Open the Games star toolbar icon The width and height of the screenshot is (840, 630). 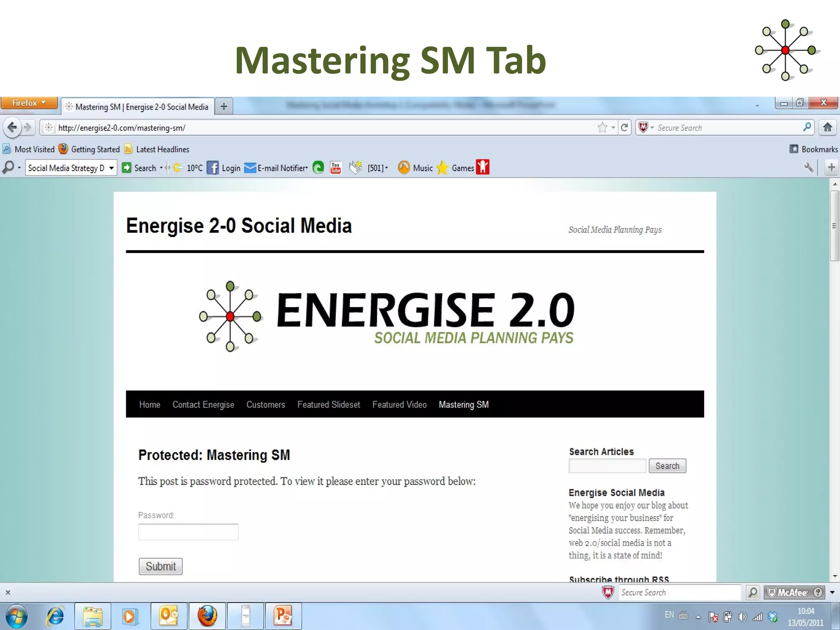click(442, 168)
